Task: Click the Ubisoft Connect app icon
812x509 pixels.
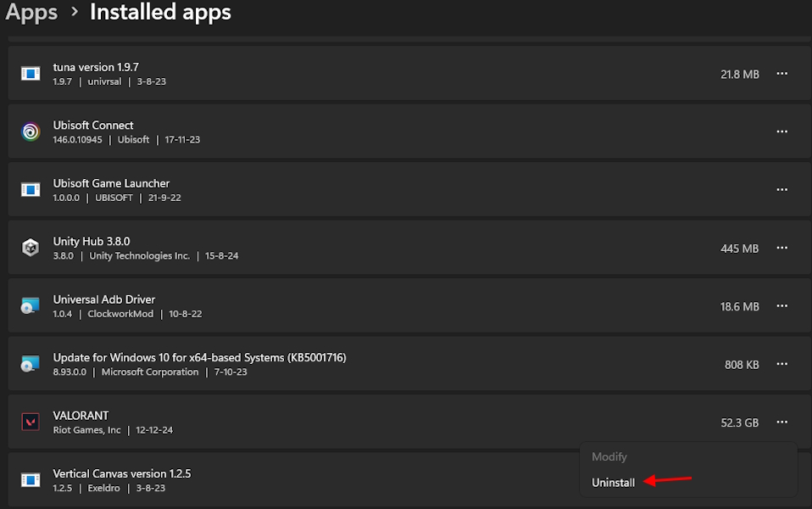Action: [31, 131]
